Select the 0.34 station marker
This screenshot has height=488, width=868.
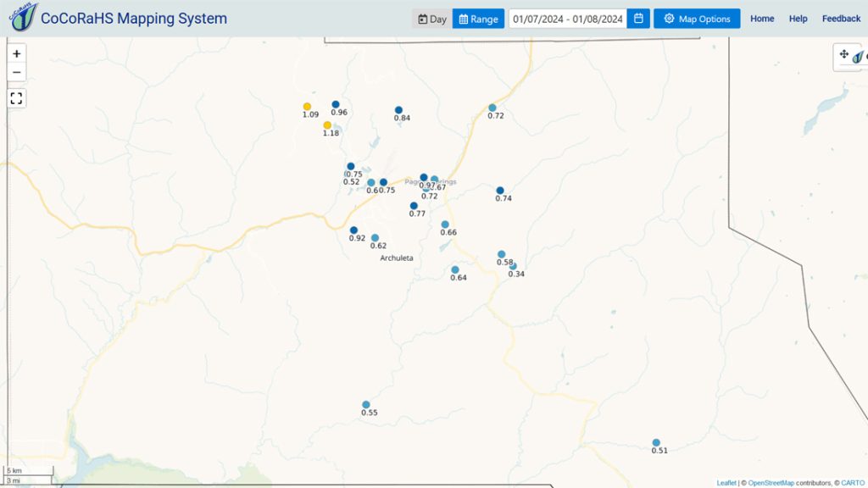513,266
